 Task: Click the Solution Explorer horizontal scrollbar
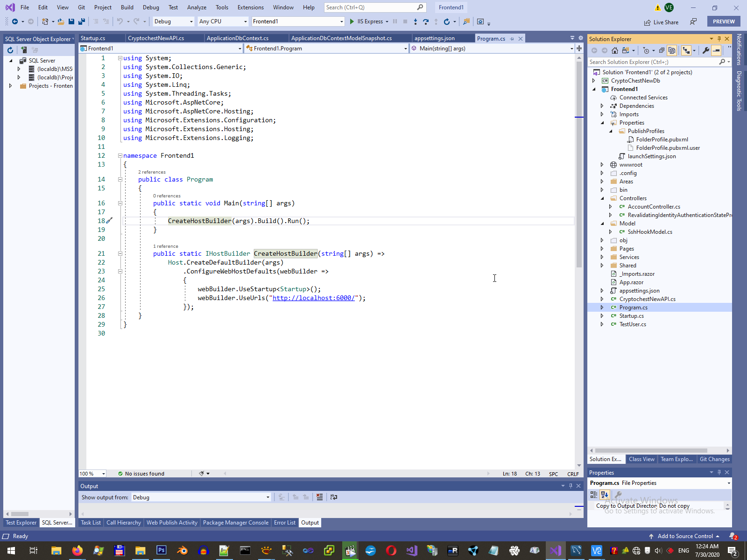651,451
